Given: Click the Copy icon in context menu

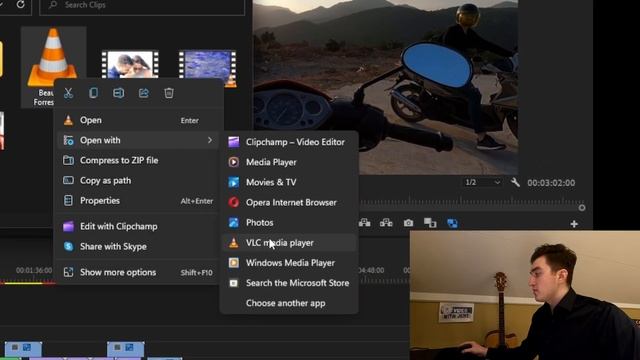Looking at the screenshot, I should pyautogui.click(x=93, y=93).
